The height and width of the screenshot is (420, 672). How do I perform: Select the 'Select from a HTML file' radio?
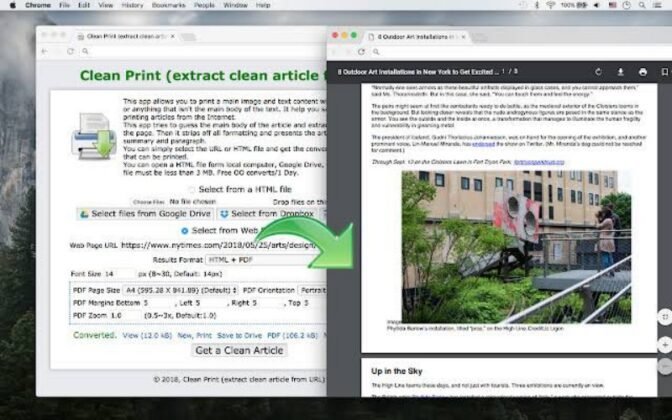click(191, 189)
